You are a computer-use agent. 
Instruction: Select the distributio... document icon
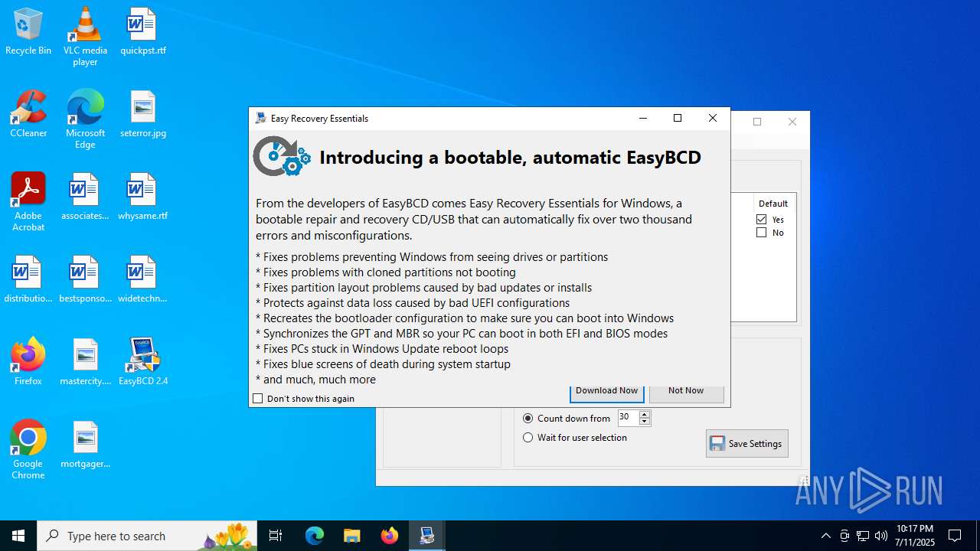pos(28,280)
